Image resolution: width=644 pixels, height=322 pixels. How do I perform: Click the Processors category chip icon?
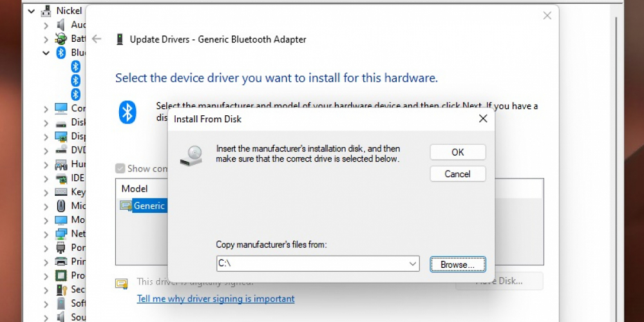tap(61, 276)
